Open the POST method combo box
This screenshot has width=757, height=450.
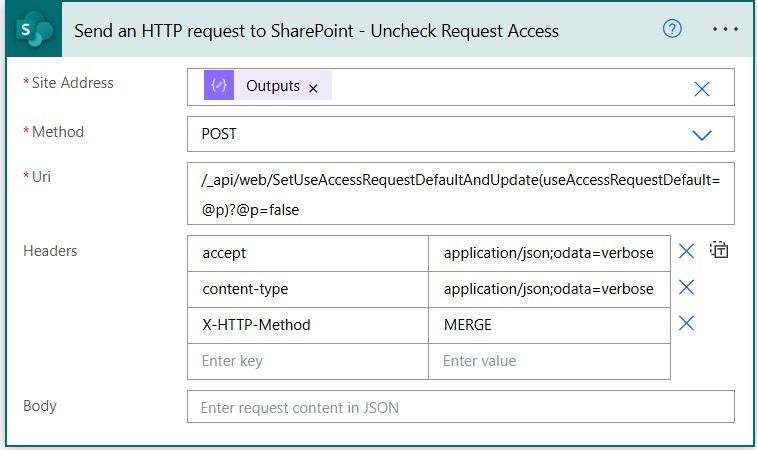[440, 134]
